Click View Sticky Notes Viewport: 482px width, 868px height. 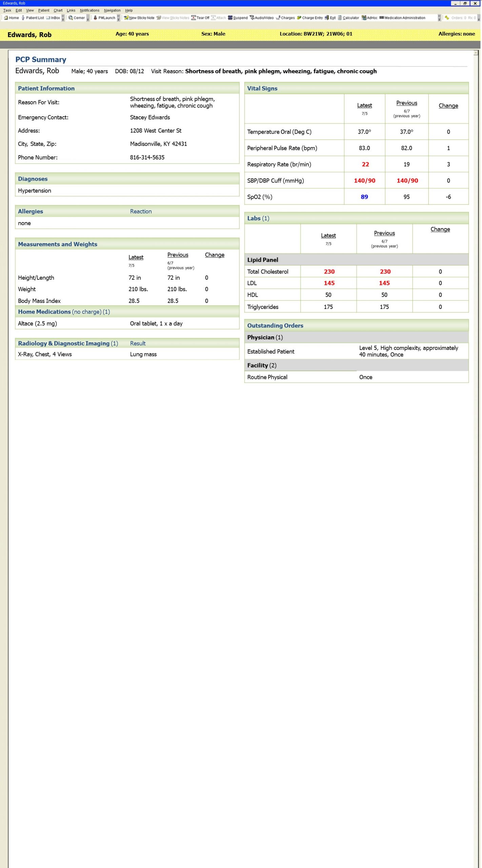[173, 18]
